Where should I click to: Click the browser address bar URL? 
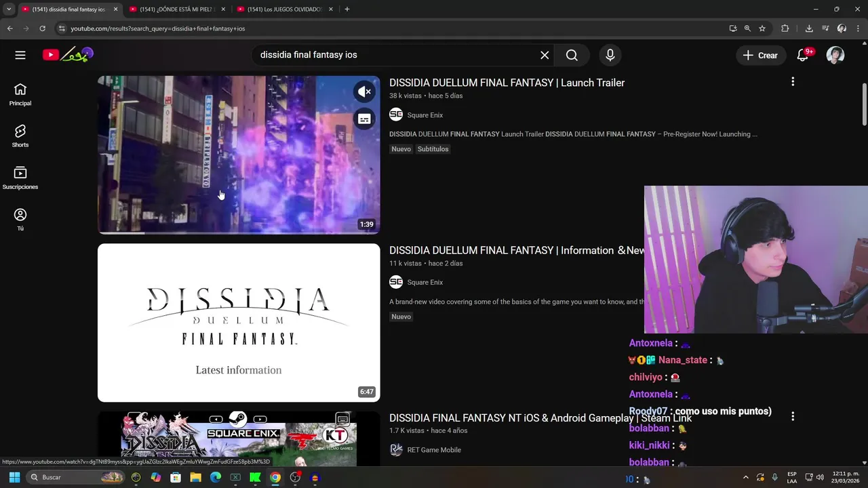pos(157,28)
